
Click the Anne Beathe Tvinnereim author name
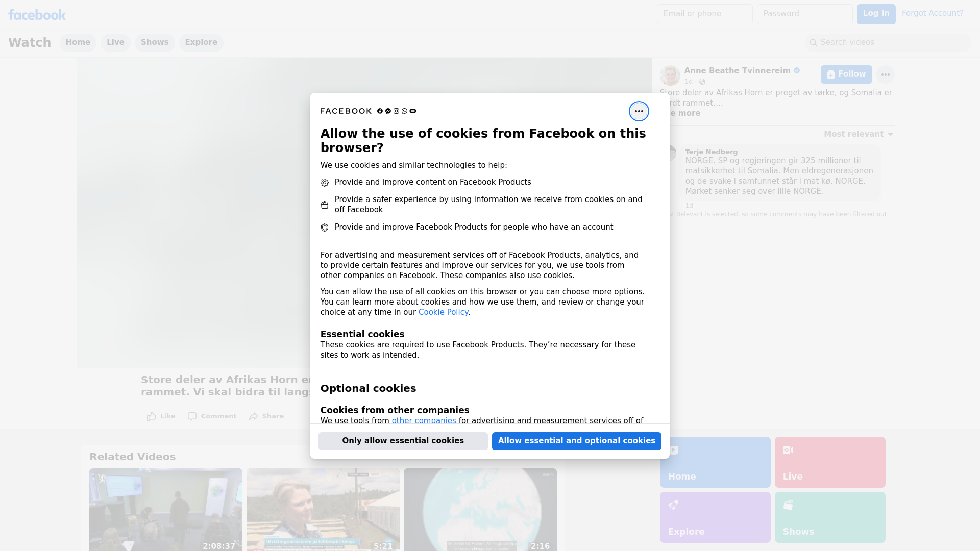pos(737,71)
